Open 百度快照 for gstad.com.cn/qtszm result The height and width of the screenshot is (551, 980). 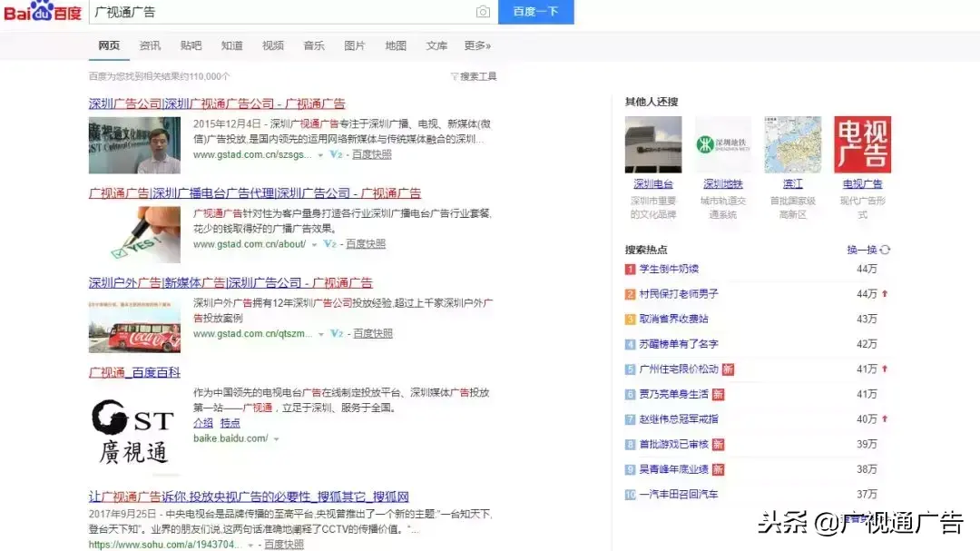(373, 333)
